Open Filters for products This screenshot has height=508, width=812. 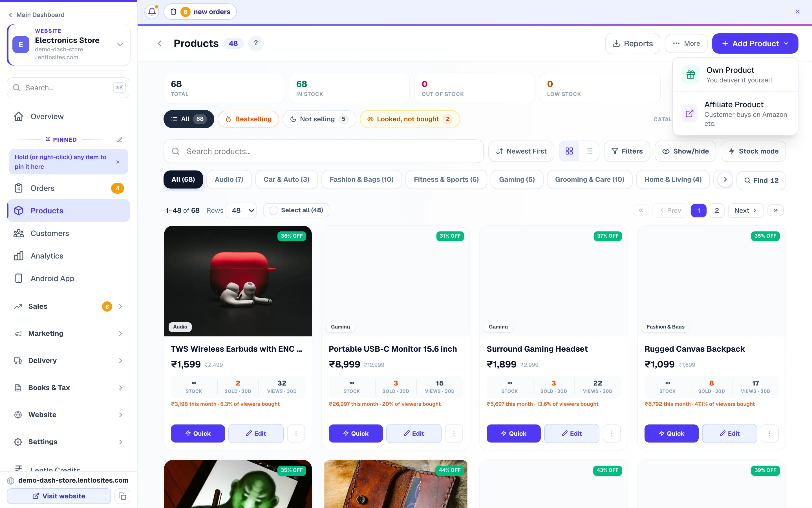click(627, 151)
